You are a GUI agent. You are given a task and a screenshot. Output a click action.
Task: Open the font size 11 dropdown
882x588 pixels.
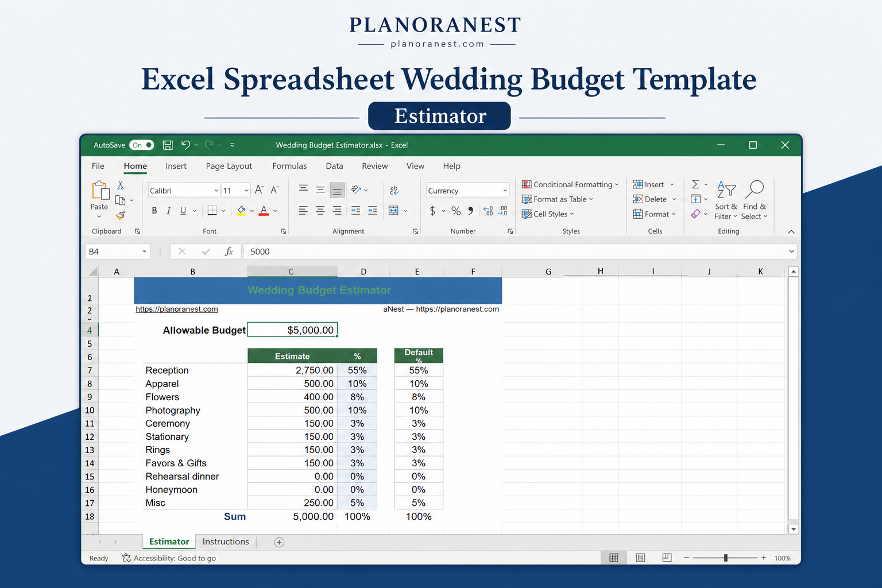coord(246,191)
